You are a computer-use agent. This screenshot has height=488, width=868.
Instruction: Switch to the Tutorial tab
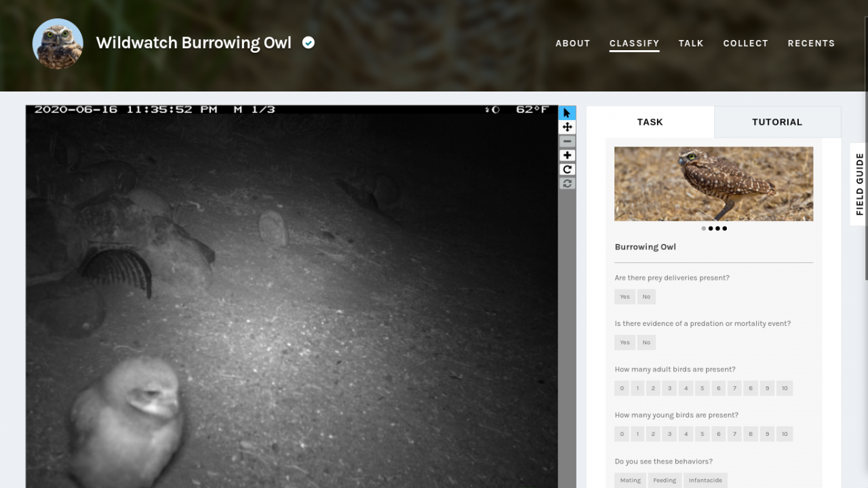777,122
